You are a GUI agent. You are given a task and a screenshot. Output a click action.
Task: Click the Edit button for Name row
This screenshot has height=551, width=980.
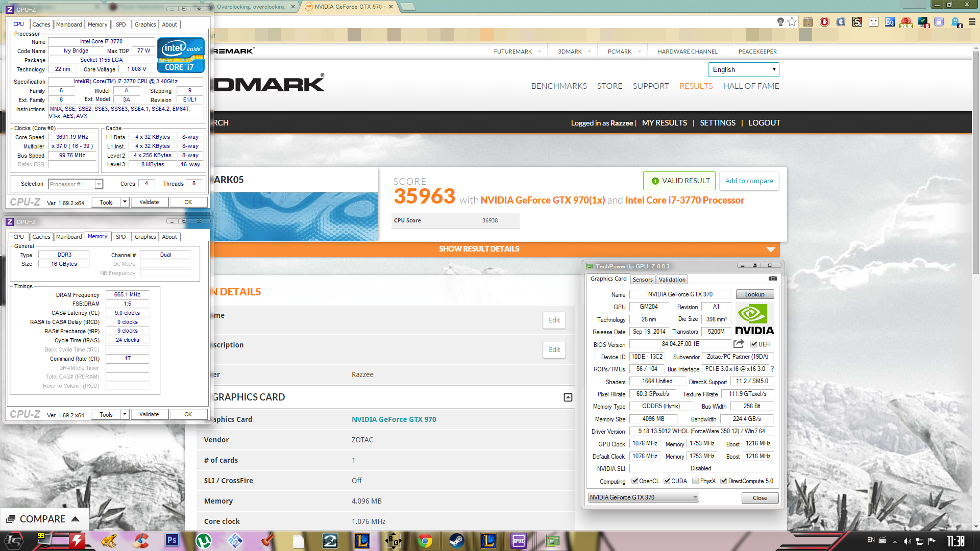click(x=554, y=320)
